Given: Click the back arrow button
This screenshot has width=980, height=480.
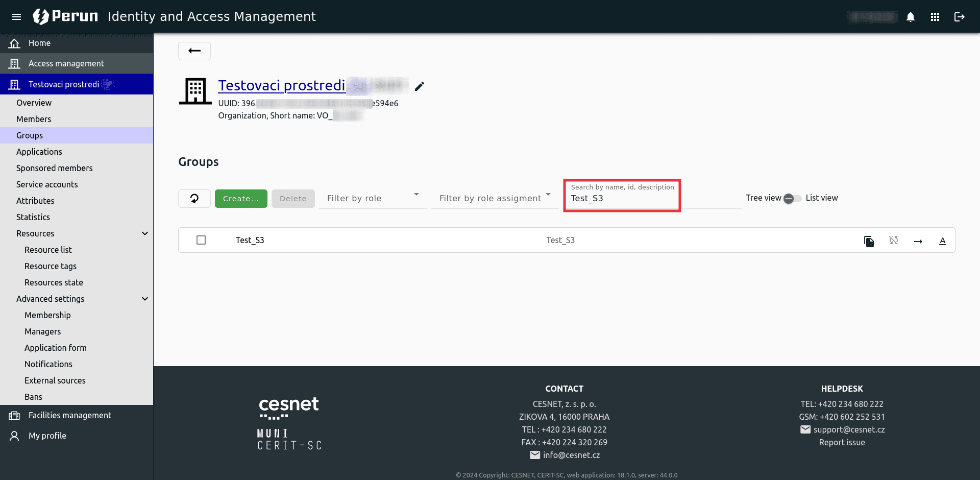Looking at the screenshot, I should pos(194,51).
